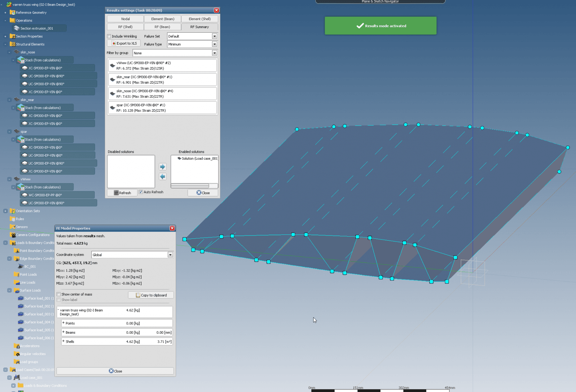This screenshot has height=392, width=576.
Task: Select the RF Summary tab
Action: pos(200,27)
